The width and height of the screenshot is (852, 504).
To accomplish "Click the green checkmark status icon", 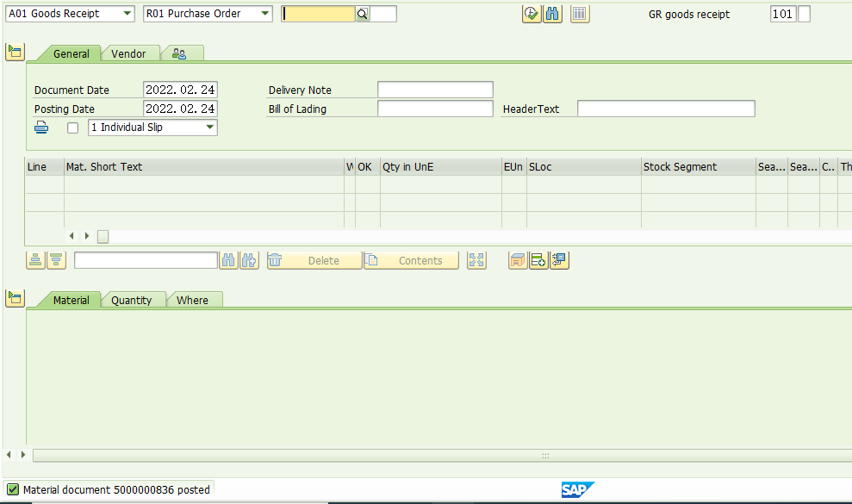I will (13, 490).
